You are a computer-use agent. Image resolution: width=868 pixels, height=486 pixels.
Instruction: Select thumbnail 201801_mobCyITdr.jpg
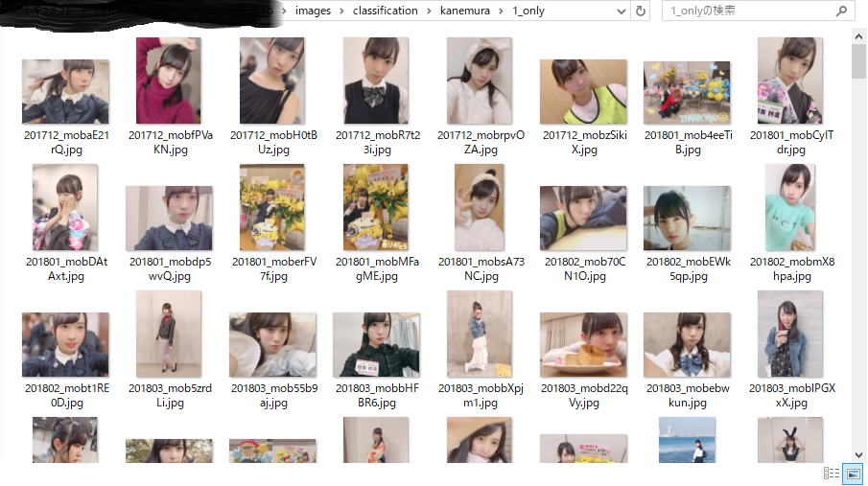(790, 81)
